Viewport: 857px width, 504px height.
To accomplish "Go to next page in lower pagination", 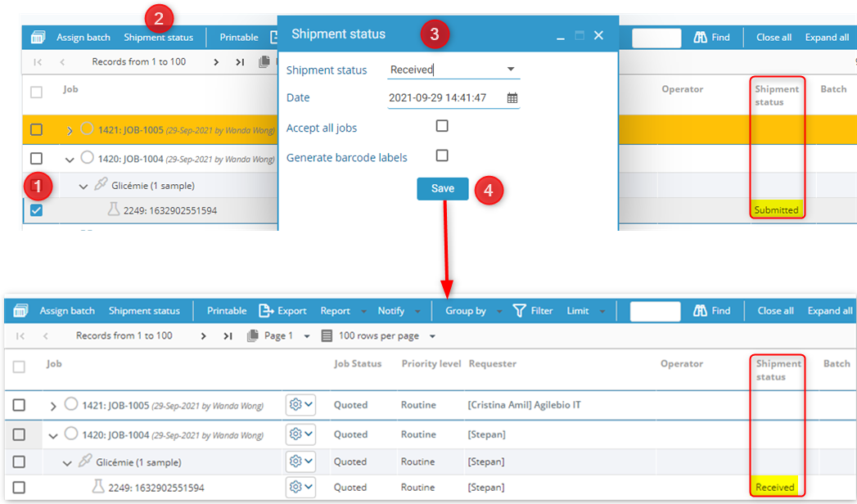I will point(203,335).
